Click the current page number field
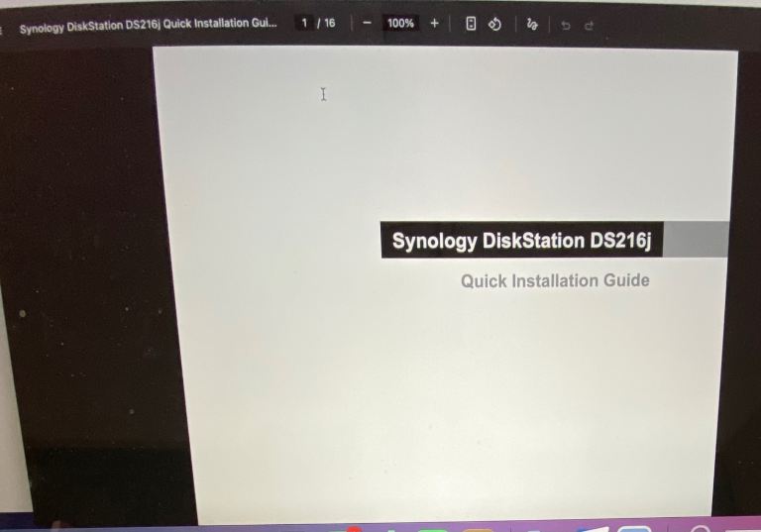 (304, 23)
